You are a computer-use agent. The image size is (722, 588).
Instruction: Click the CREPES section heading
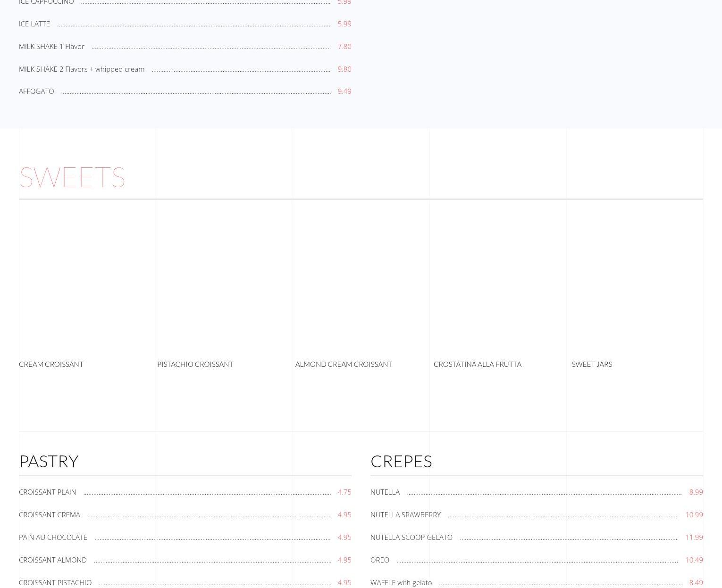tap(401, 461)
